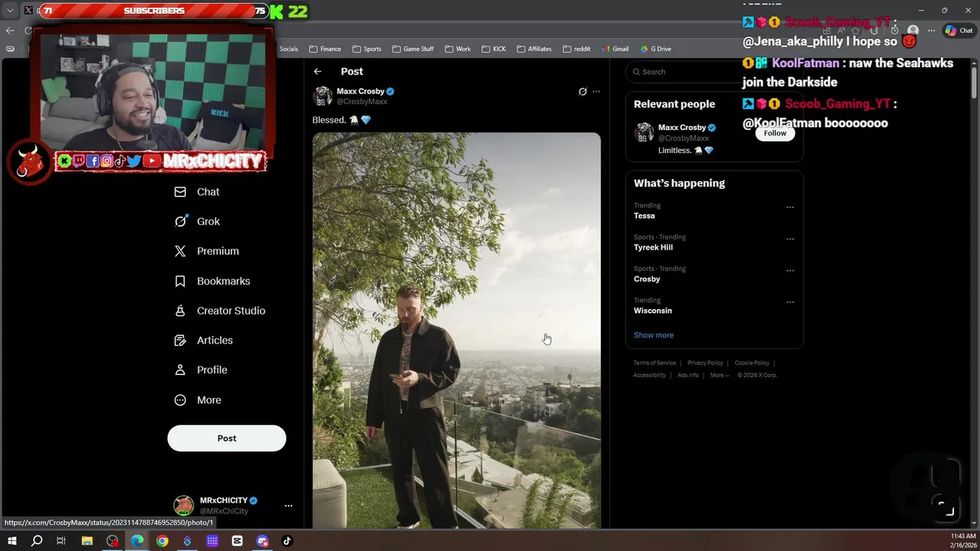980x551 pixels.
Task: Open the Work bookmarks folder
Action: 457,49
